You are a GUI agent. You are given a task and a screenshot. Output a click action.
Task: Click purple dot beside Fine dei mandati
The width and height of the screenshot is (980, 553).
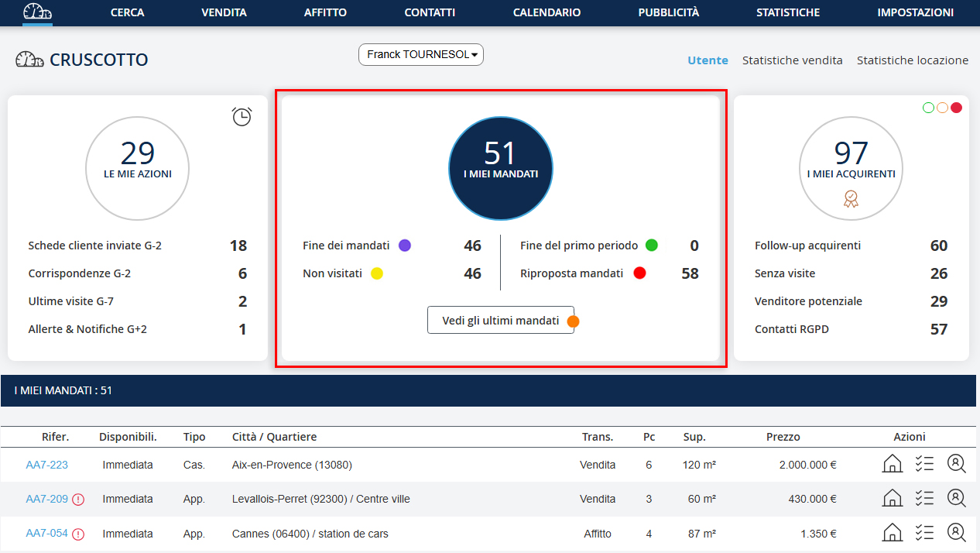tap(404, 246)
